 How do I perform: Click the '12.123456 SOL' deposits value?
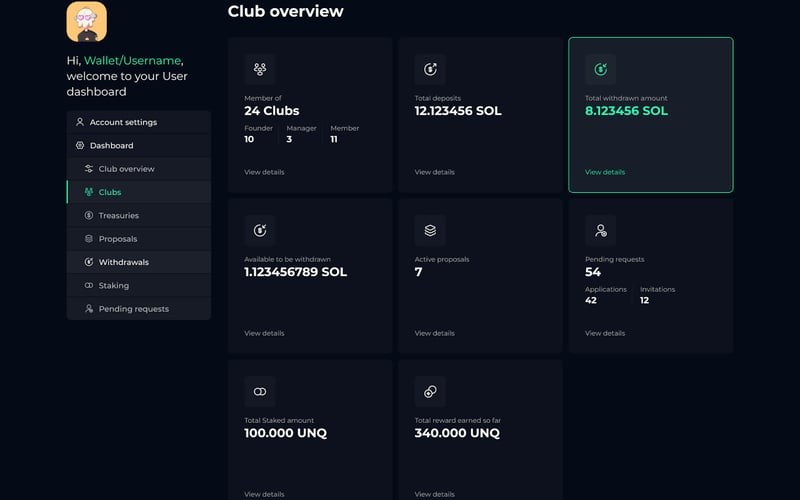click(x=458, y=111)
